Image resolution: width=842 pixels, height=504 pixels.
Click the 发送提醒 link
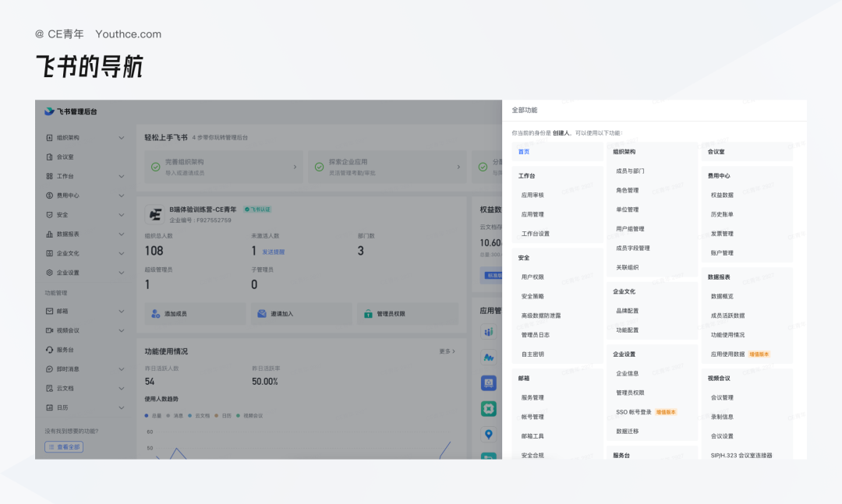[273, 252]
